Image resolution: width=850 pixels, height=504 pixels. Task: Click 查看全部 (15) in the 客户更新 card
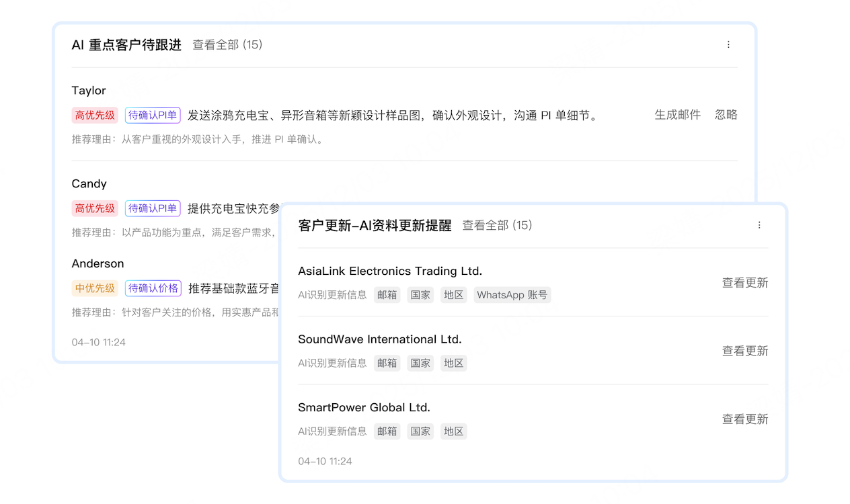pos(497,226)
